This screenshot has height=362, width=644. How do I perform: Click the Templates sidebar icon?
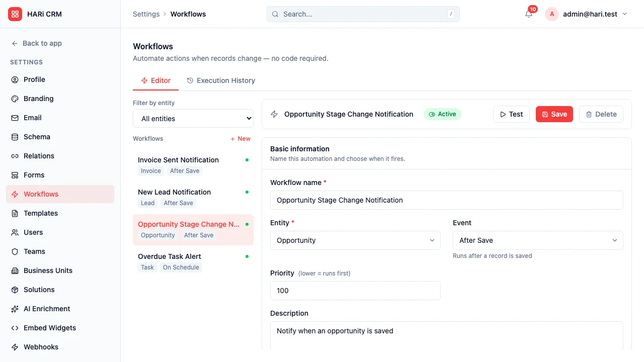tap(15, 213)
